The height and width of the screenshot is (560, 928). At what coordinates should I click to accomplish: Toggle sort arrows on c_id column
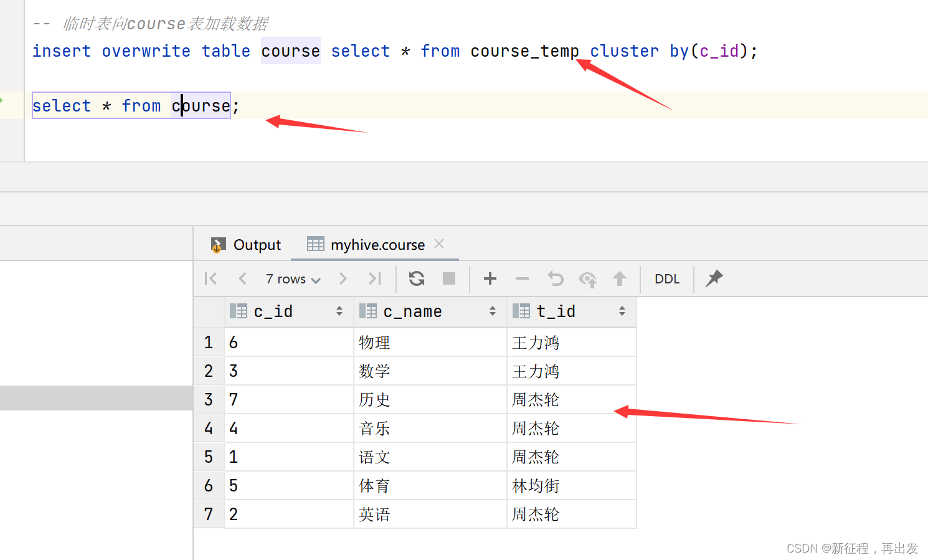coord(339,311)
